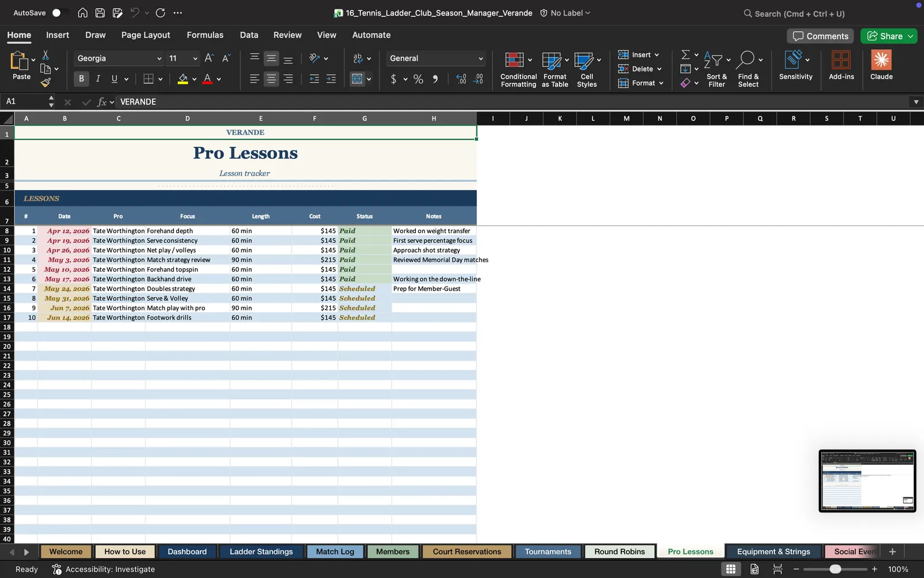The height and width of the screenshot is (578, 924).
Task: Click the Delete cells button
Action: pos(639,69)
